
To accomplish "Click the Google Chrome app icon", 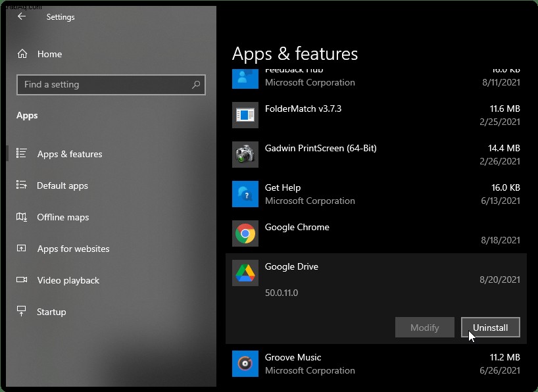I will 245,233.
